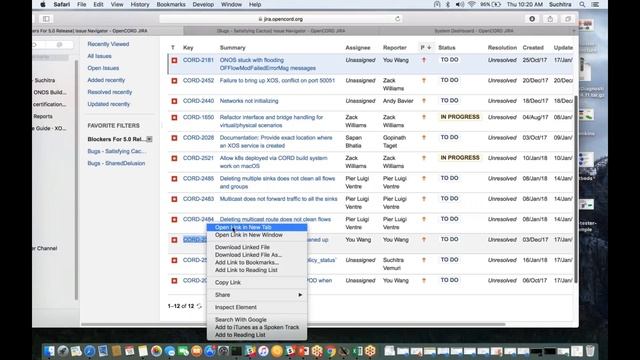Sort by the P priority column header
This screenshot has height=360, width=640.
tap(425, 48)
